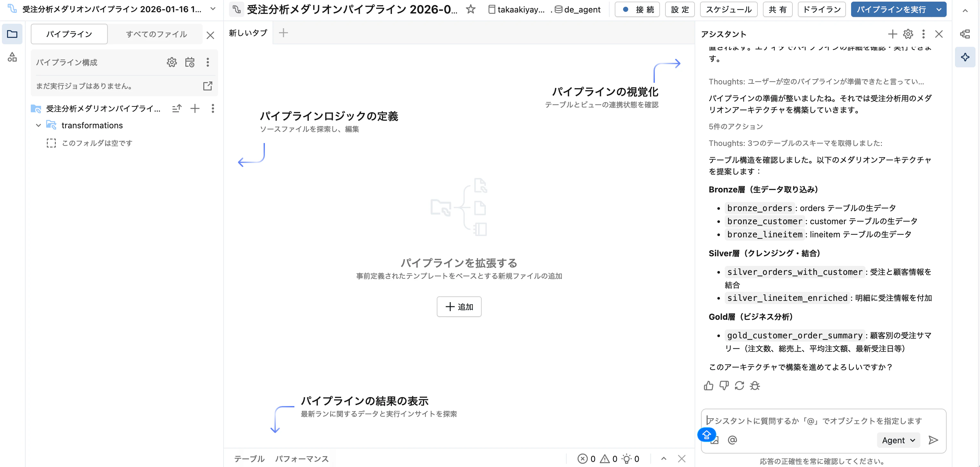This screenshot has height=467, width=980.
Task: Open the Agent mode dropdown in the chat
Action: 898,440
